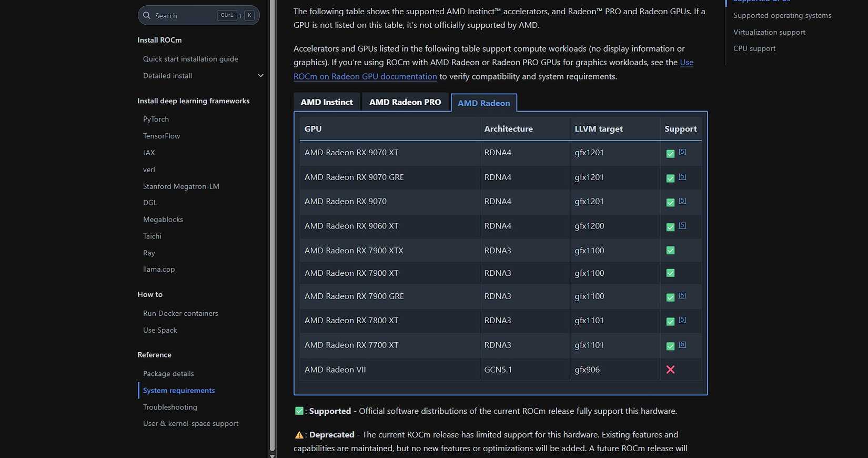Open the verl page
This screenshot has width=868, height=458.
[x=149, y=170]
